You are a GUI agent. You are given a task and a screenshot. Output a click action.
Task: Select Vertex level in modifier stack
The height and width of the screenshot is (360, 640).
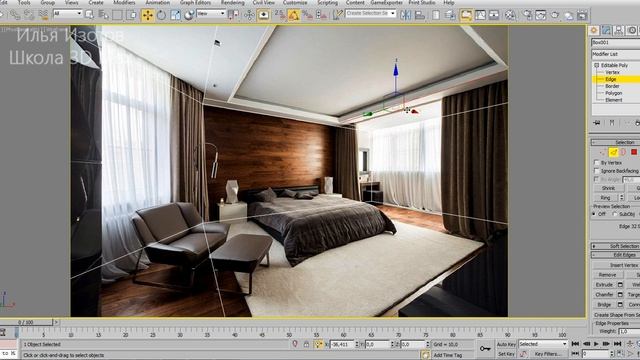click(613, 72)
